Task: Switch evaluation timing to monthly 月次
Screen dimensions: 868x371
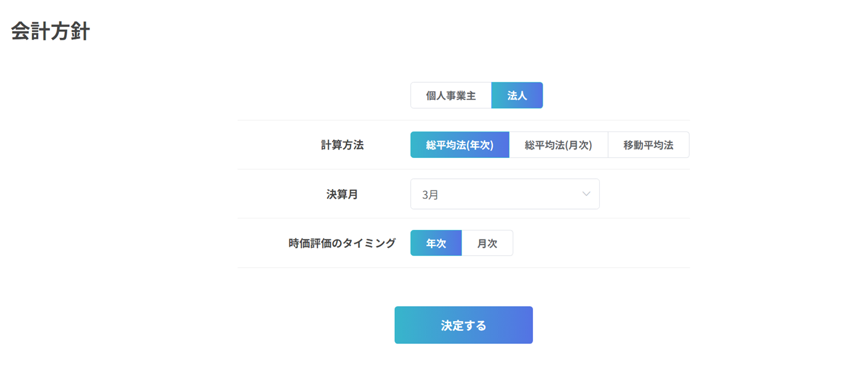Action: (x=487, y=243)
